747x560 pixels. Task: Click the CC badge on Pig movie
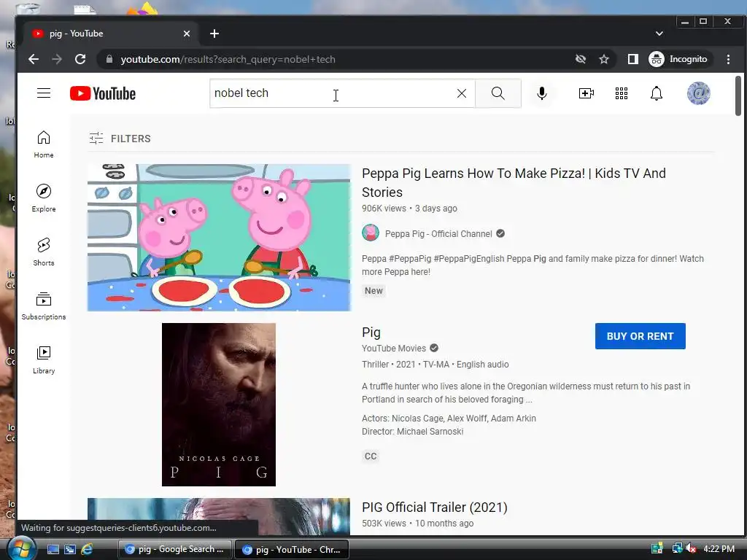tap(371, 456)
